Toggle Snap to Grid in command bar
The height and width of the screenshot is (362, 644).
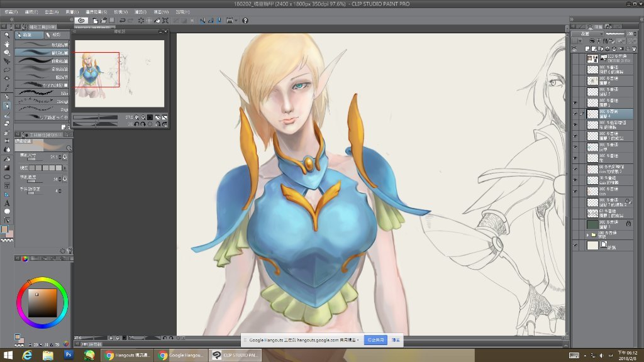219,21
